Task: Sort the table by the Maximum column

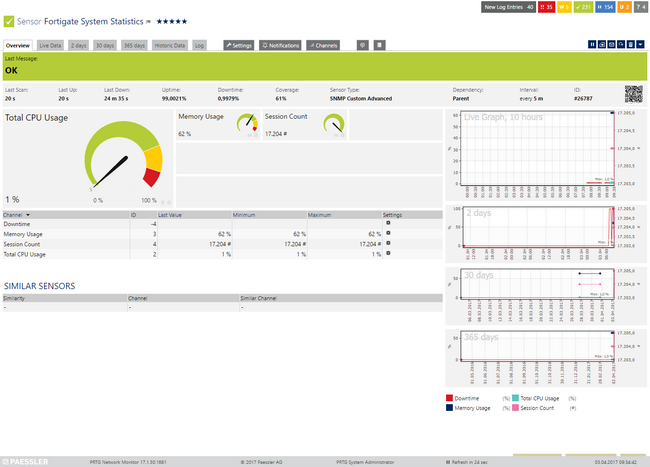Action: (x=319, y=215)
